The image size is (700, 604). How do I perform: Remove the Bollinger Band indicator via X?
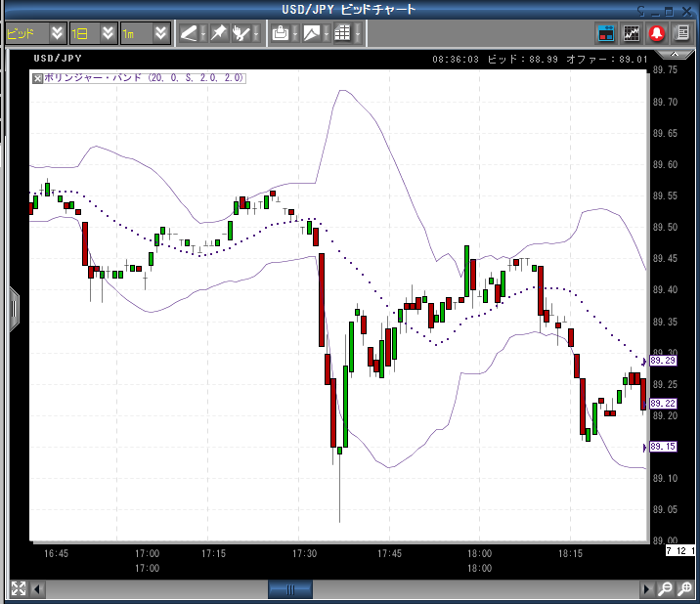pyautogui.click(x=38, y=77)
